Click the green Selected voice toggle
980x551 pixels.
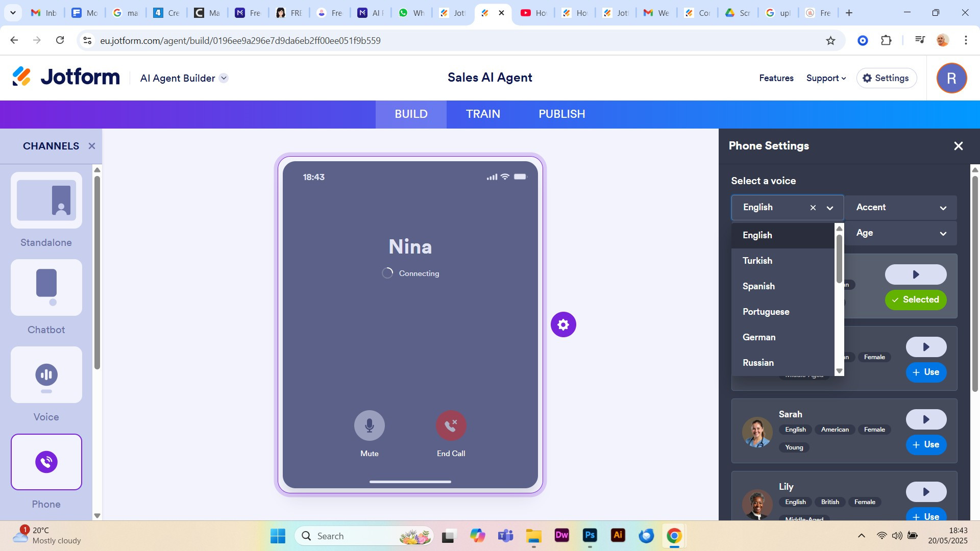(x=916, y=299)
